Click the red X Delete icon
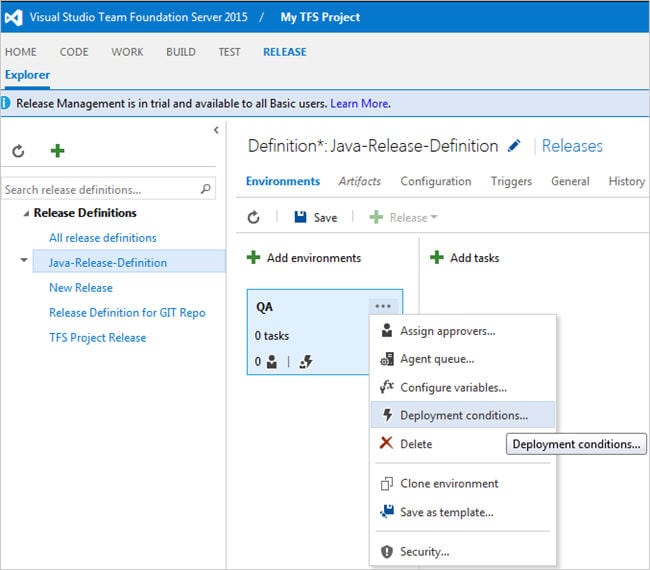 (386, 443)
